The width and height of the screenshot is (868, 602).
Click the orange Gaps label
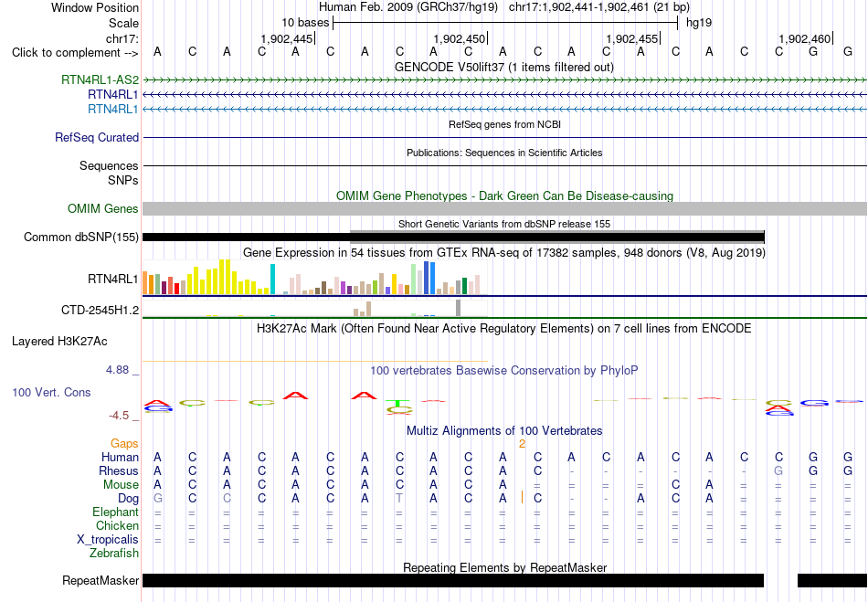(124, 443)
